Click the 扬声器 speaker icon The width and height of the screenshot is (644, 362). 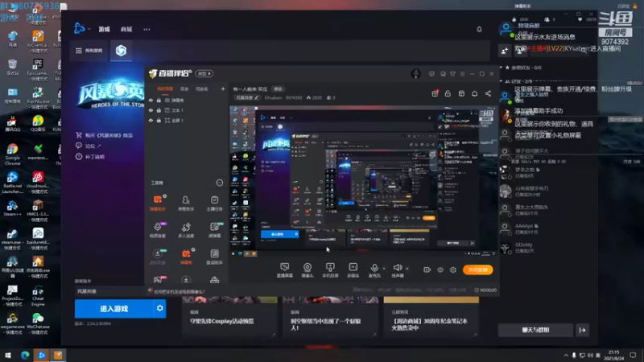397,268
